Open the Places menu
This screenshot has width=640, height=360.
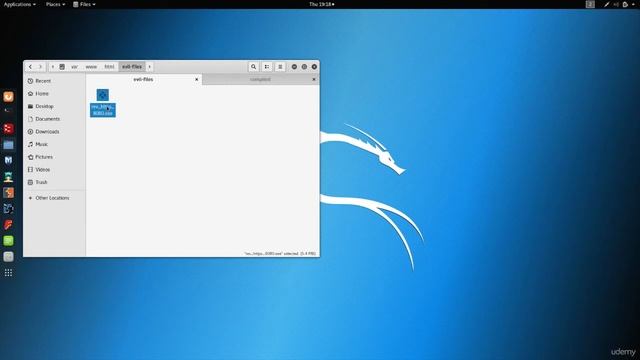tap(55, 4)
